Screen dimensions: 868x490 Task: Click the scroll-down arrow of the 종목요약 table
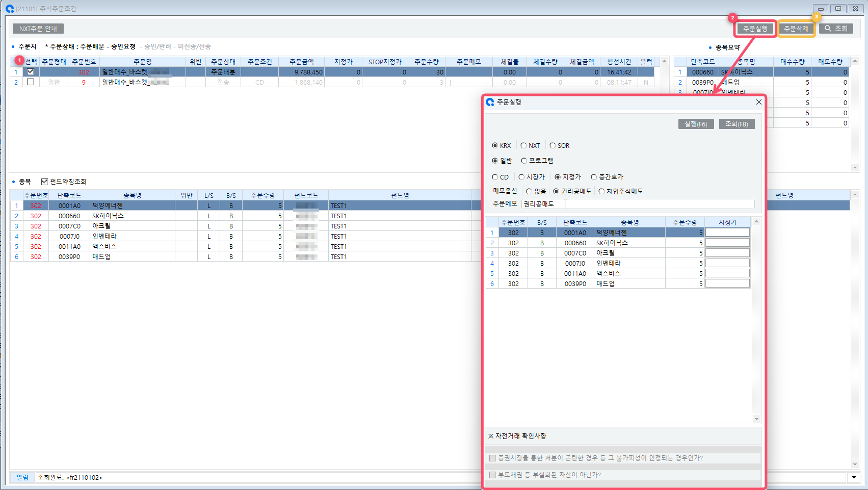coord(855,167)
